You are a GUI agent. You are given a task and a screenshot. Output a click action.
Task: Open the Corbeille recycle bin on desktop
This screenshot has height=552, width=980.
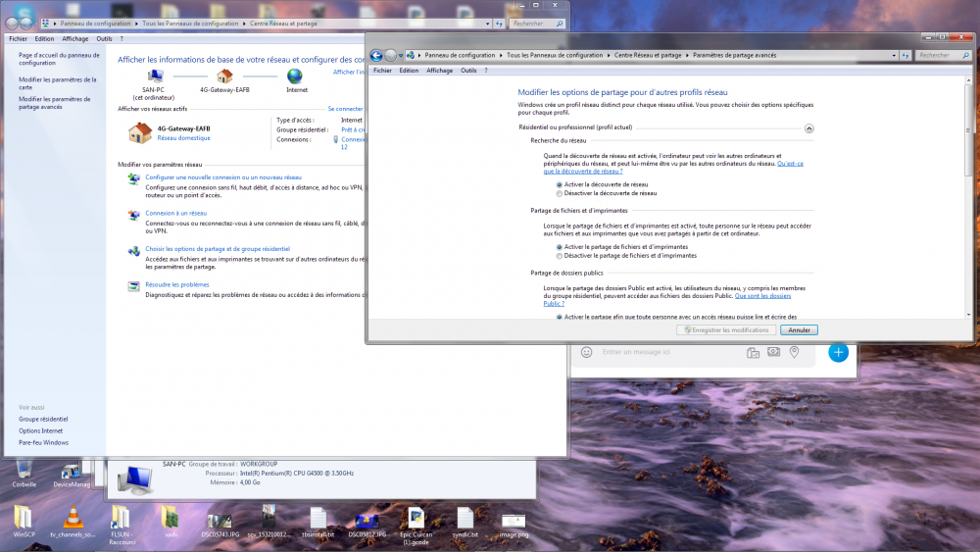[x=24, y=474]
